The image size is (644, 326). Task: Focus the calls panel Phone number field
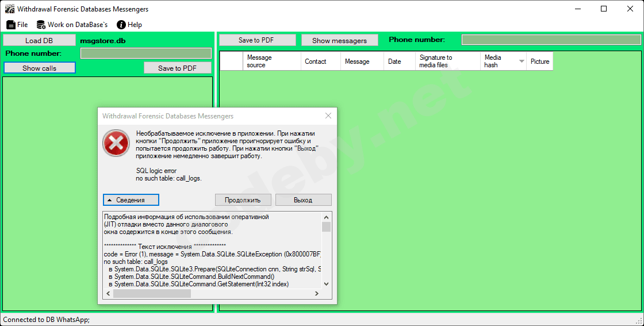click(x=146, y=53)
